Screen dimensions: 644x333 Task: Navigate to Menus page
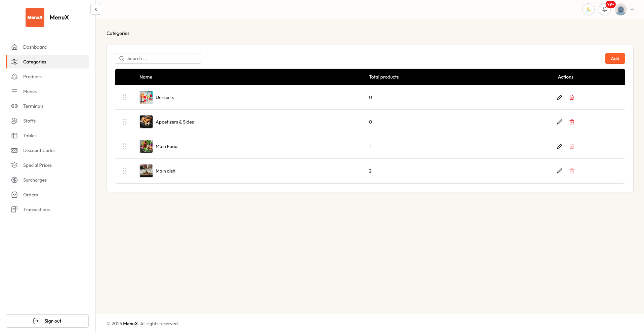point(47,91)
